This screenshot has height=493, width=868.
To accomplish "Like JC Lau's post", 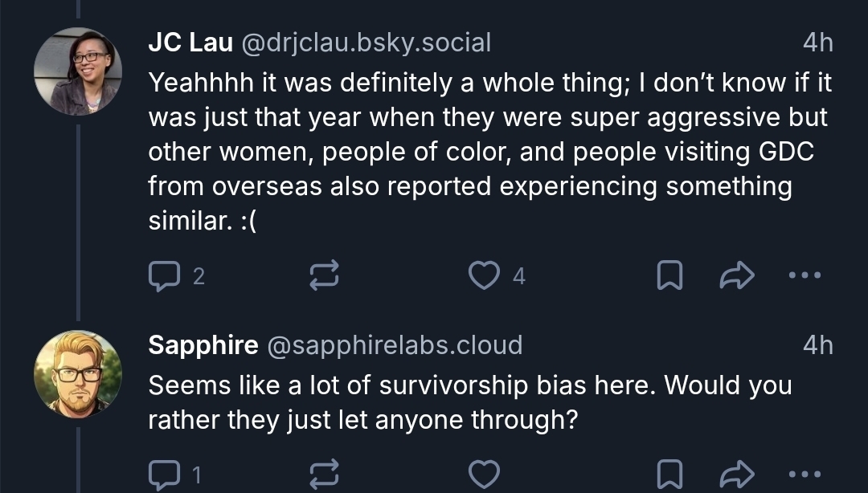I will pyautogui.click(x=483, y=276).
